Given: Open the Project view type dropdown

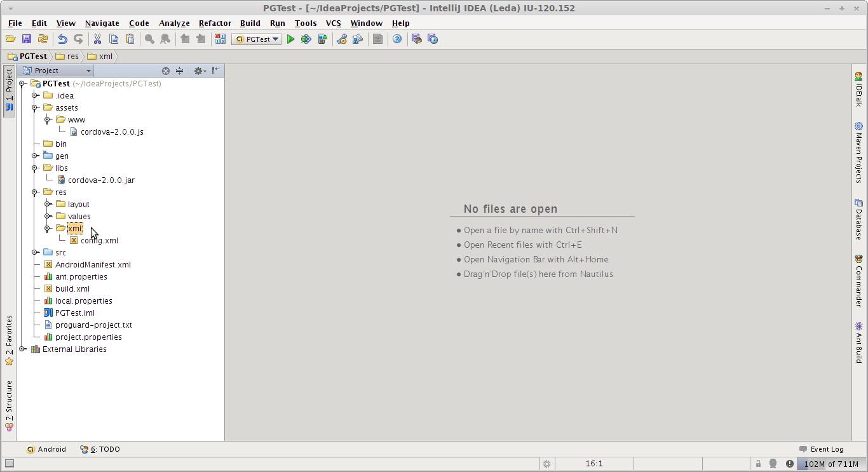Looking at the screenshot, I should pos(57,71).
